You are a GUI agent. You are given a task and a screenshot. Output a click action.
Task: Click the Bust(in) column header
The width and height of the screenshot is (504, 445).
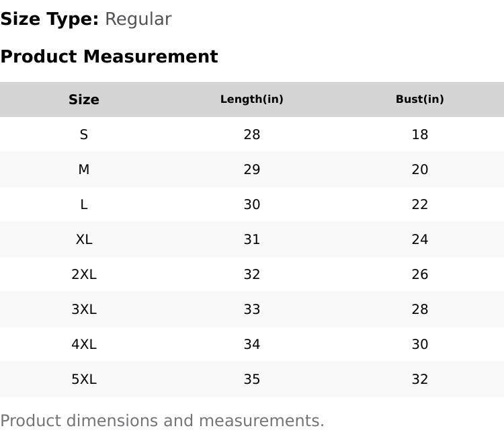tap(420, 99)
